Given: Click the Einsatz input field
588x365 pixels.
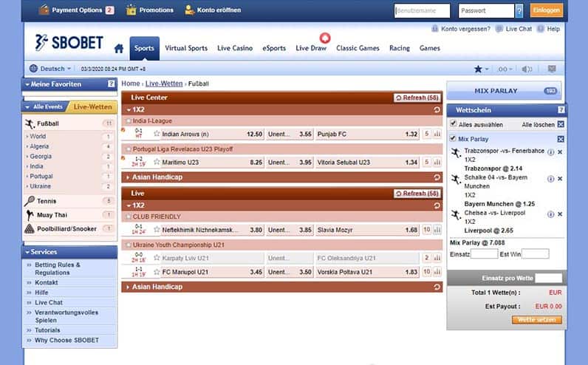Looking at the screenshot, I should tap(484, 254).
